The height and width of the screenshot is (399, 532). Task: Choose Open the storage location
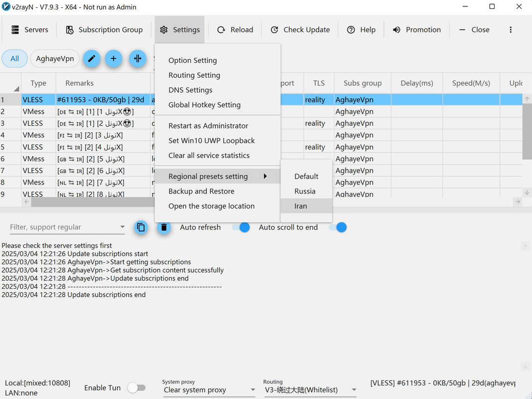click(218, 206)
